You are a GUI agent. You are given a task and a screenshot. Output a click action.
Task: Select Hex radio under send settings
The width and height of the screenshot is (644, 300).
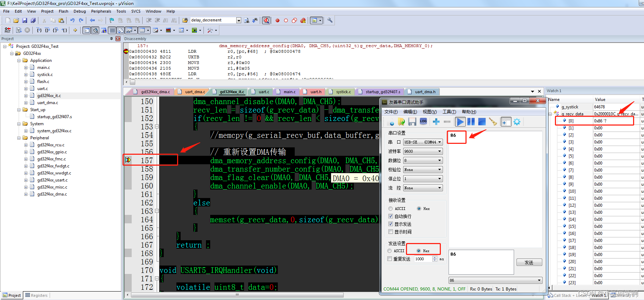pyautogui.click(x=419, y=251)
